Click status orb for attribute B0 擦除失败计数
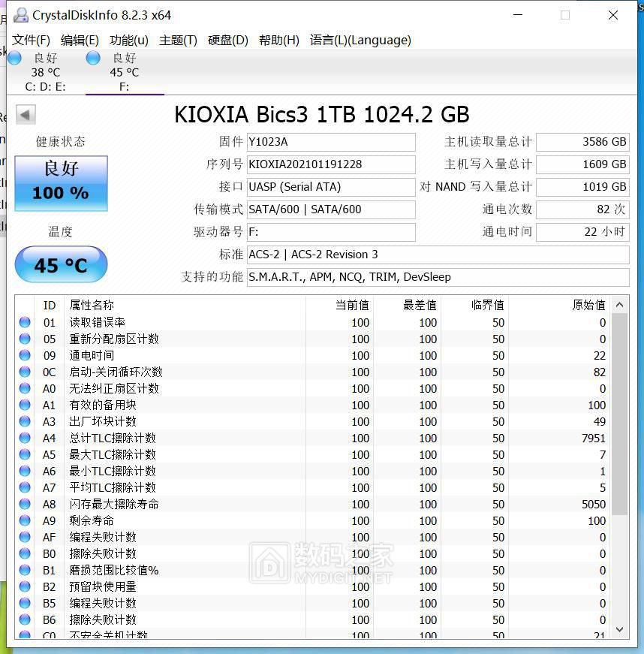Viewport: 644px width, 654px height. [25, 553]
